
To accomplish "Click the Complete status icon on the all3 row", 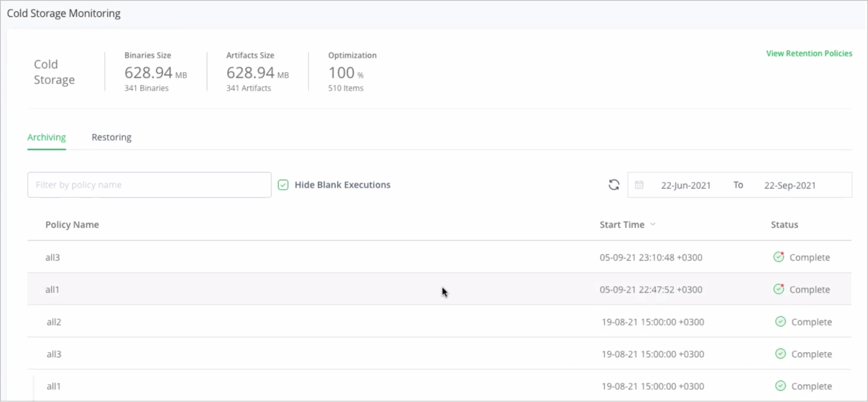I will (x=779, y=257).
